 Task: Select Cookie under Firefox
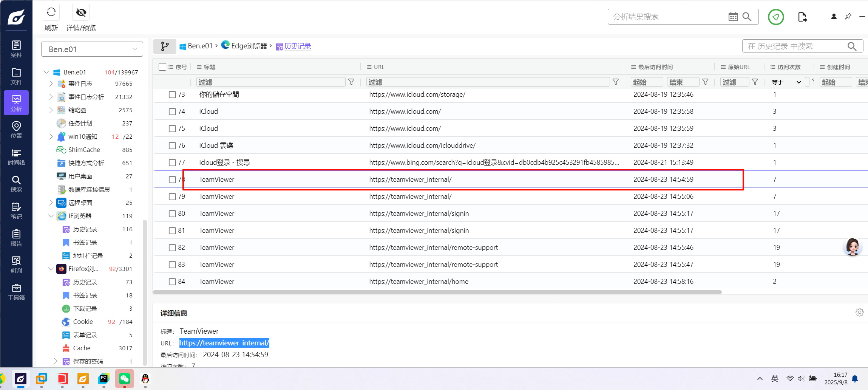coord(83,322)
